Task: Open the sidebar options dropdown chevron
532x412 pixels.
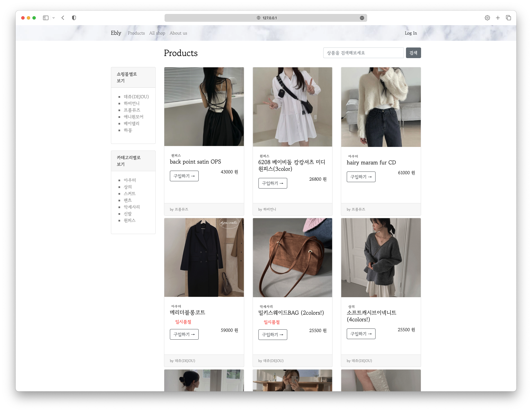Action: point(54,18)
